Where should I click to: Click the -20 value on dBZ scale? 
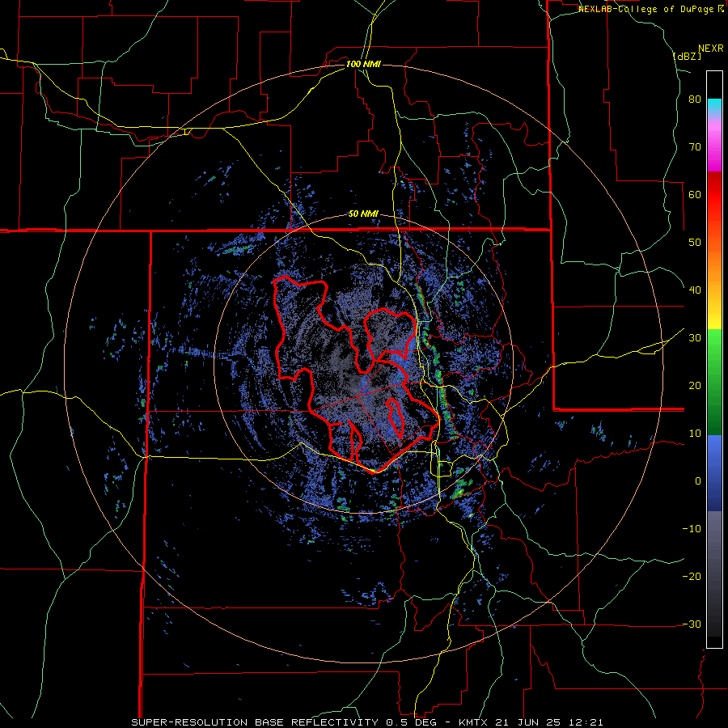click(692, 577)
